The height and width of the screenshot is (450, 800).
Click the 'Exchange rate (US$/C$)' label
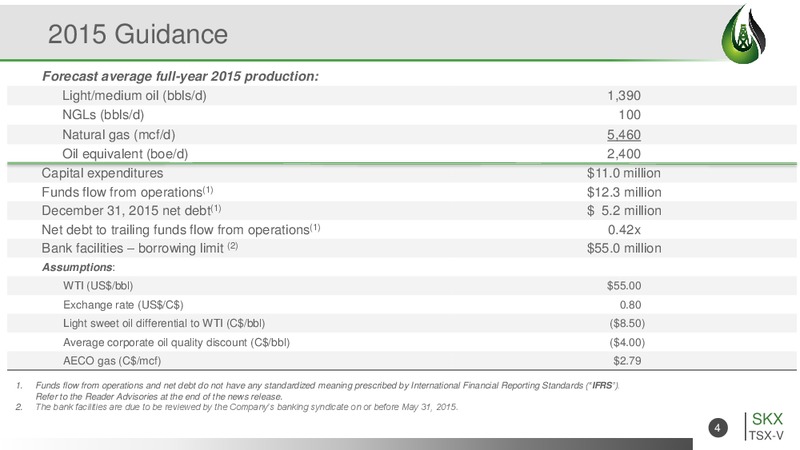(123, 305)
